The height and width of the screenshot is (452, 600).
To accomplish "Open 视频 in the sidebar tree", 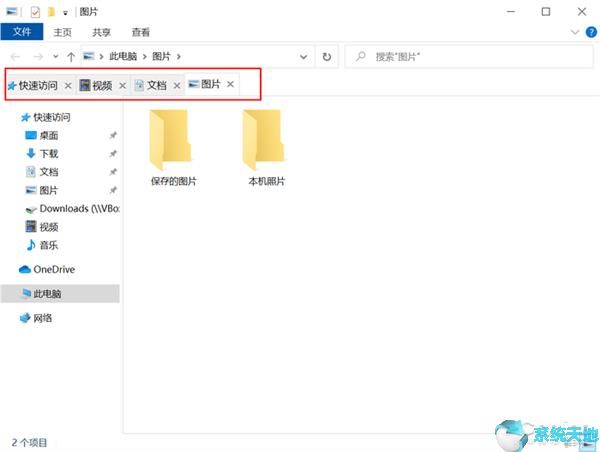I will point(41,227).
